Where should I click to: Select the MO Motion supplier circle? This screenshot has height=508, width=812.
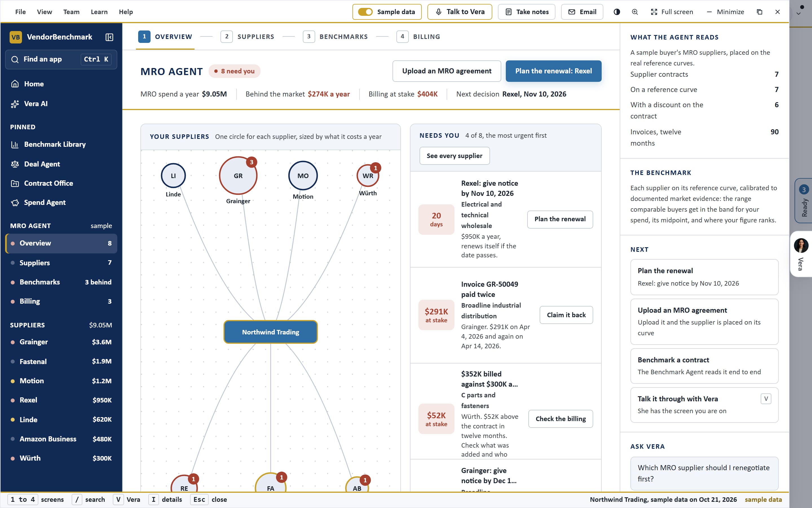point(303,175)
